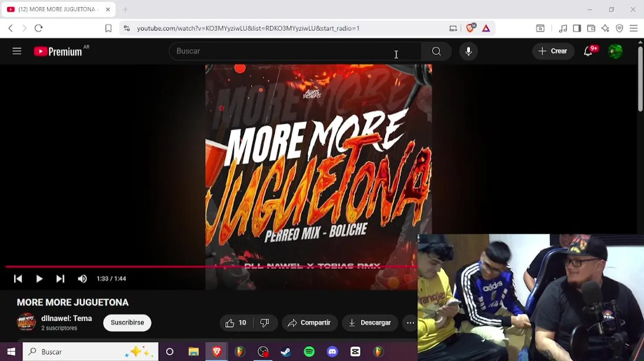Click the 1:33 / 1:44 time display
This screenshot has width=644, height=361.
pos(111,279)
